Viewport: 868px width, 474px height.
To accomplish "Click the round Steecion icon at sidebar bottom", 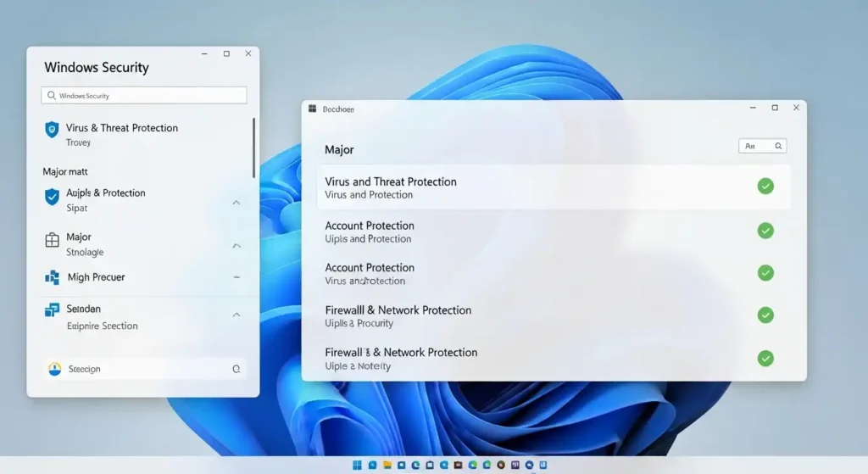I will (54, 369).
